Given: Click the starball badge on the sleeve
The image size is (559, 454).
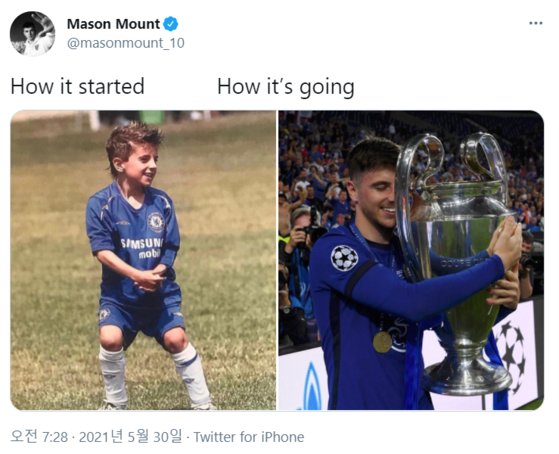Looking at the screenshot, I should coord(344,258).
